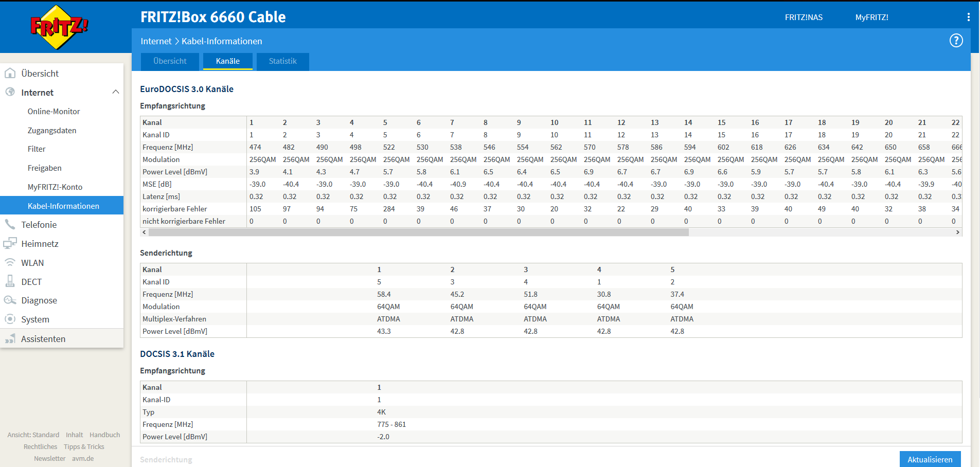Open the Handbuch footer link
Viewport: 980px width, 467px height.
pos(104,435)
